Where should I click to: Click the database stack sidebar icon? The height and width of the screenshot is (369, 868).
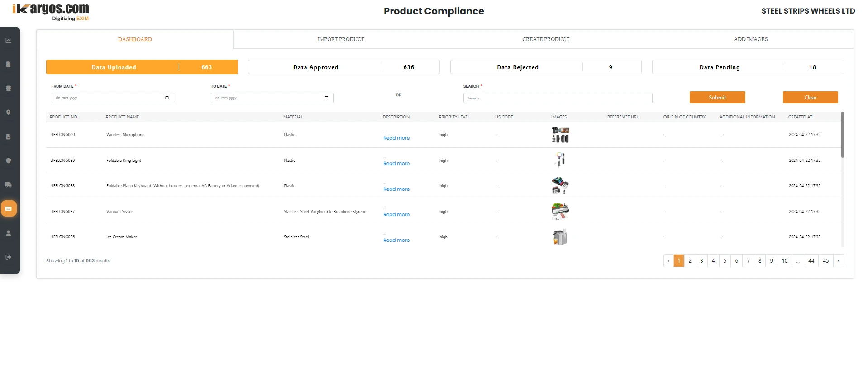point(8,89)
